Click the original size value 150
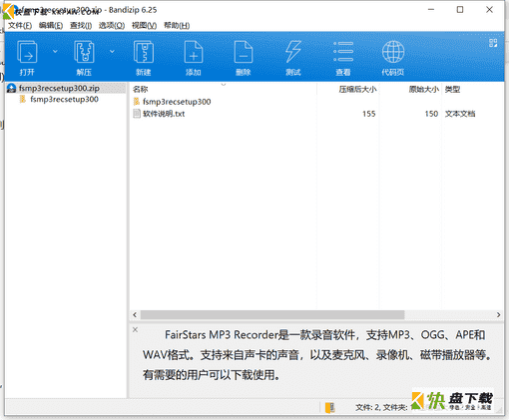Screen dimensions: 509x420 pyautogui.click(x=431, y=114)
